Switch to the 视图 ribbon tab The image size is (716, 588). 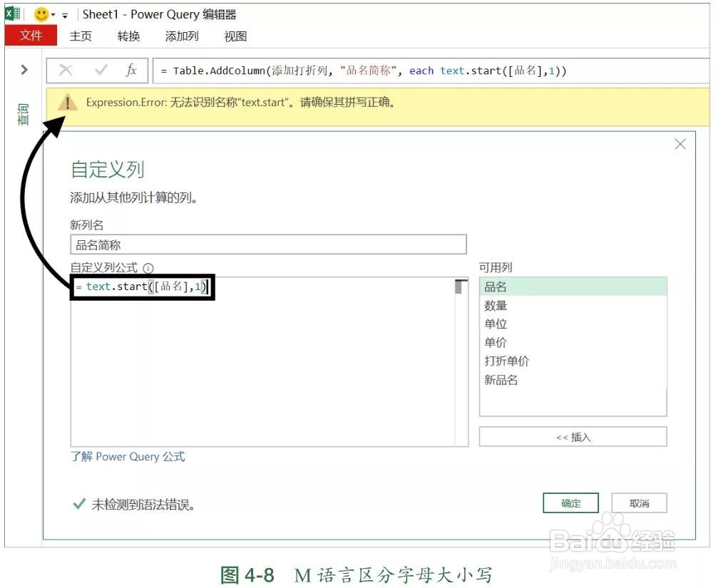tap(235, 36)
